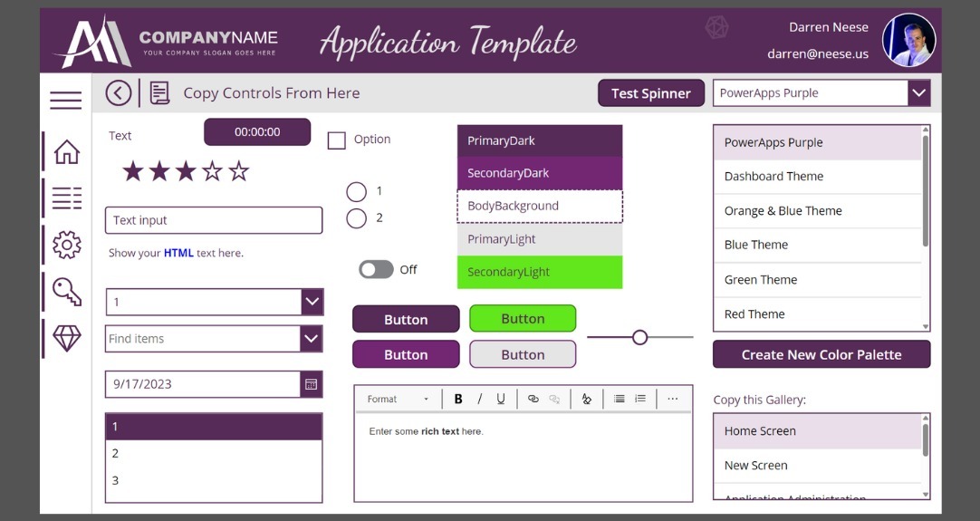The image size is (980, 521).
Task: Select radio button 1
Action: coord(357,191)
